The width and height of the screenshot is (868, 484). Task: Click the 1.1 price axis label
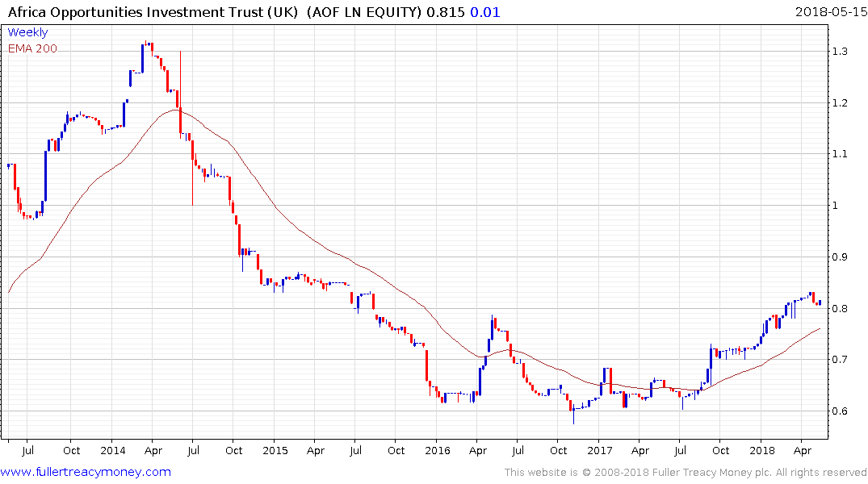point(840,154)
